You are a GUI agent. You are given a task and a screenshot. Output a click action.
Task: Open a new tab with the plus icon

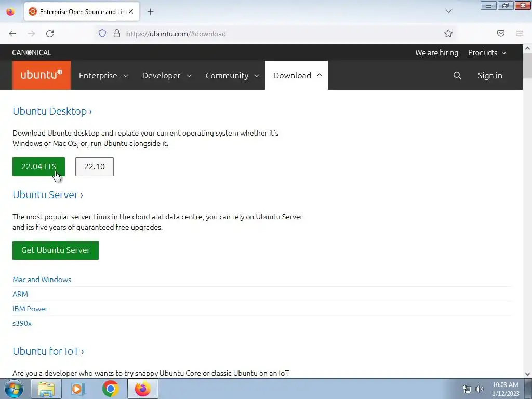click(150, 12)
